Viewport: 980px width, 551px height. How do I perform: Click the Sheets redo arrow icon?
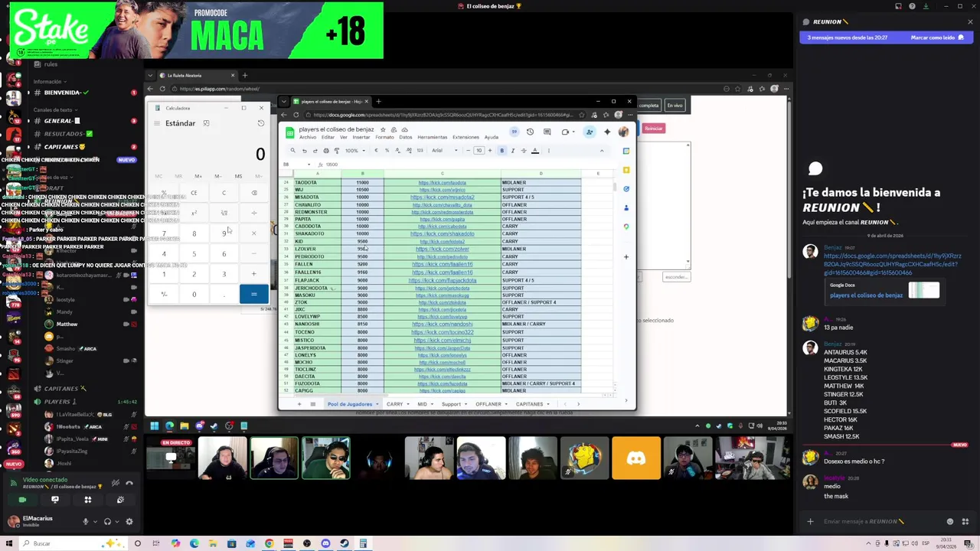pyautogui.click(x=315, y=151)
